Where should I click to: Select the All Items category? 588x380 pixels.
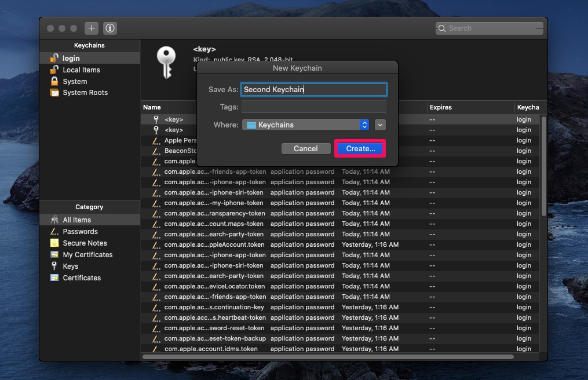pyautogui.click(x=69, y=219)
